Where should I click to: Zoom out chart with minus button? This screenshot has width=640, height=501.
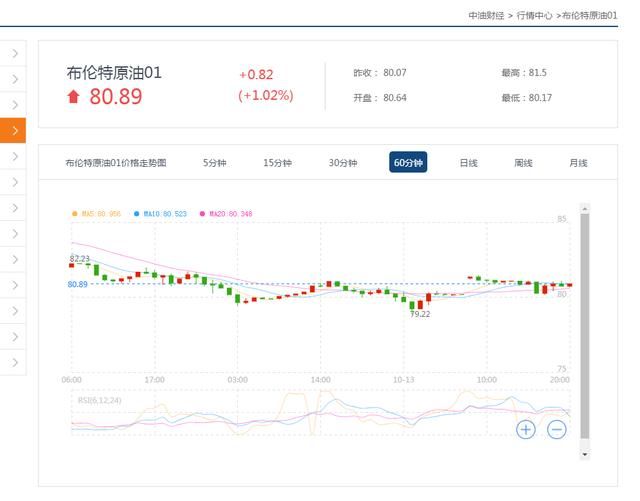pyautogui.click(x=556, y=430)
